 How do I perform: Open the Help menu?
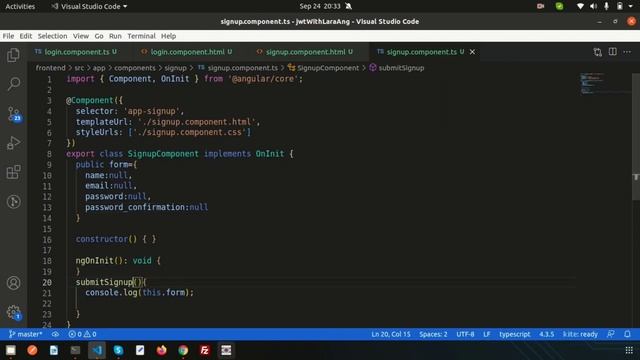168,36
